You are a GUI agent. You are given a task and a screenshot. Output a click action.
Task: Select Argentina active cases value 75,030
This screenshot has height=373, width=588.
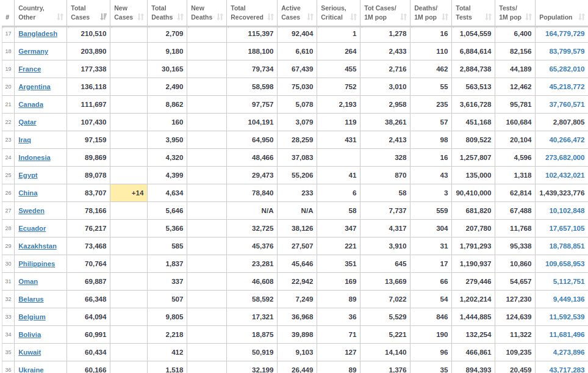(x=303, y=87)
